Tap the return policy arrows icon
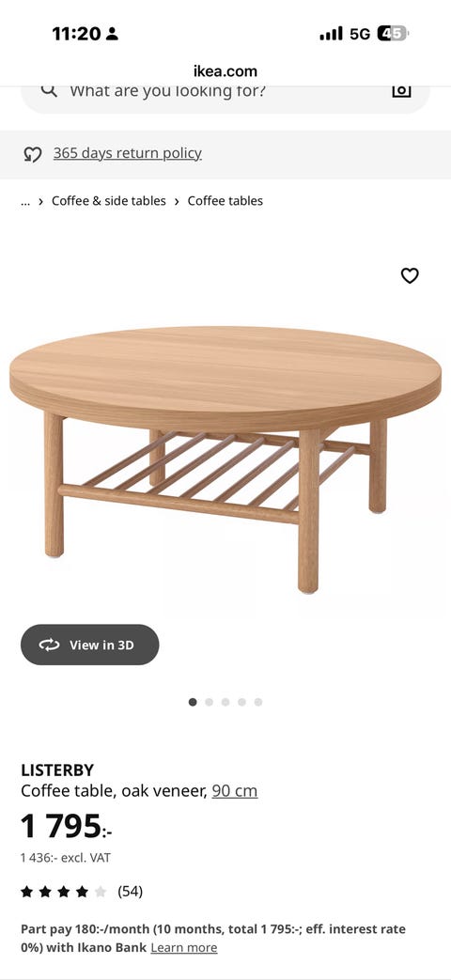 33,154
